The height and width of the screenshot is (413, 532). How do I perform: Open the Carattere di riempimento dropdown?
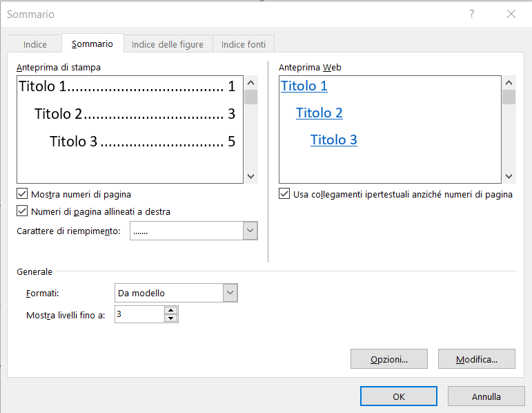(250, 231)
